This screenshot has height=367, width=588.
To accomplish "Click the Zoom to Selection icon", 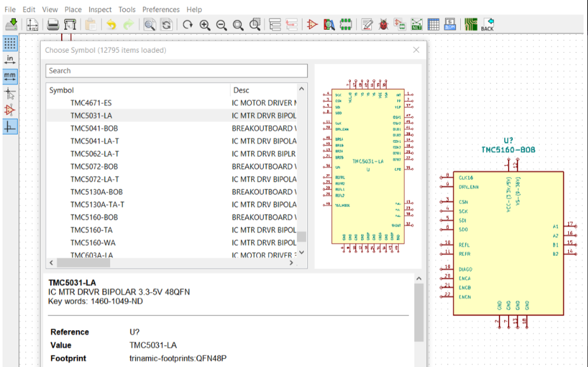I will (x=255, y=25).
